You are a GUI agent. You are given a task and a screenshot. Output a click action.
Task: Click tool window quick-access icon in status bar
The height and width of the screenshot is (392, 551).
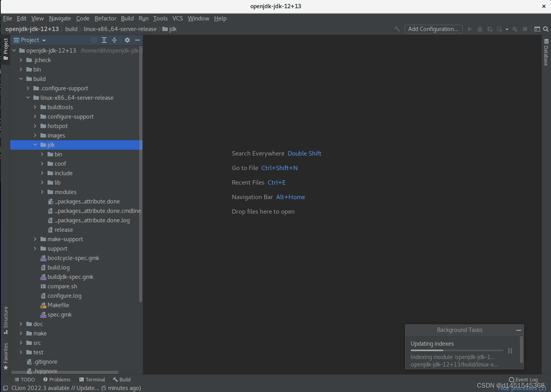6,388
